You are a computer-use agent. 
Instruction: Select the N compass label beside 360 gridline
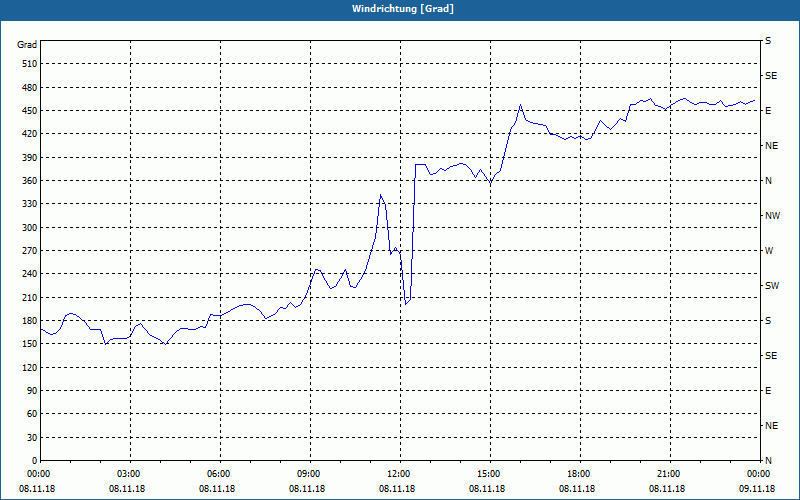(768, 181)
